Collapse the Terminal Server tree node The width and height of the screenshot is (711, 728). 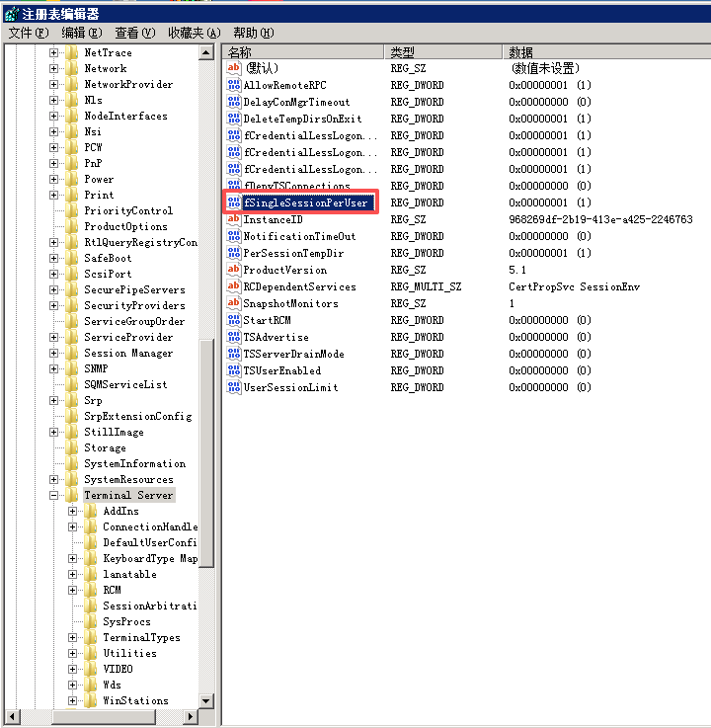(54, 495)
